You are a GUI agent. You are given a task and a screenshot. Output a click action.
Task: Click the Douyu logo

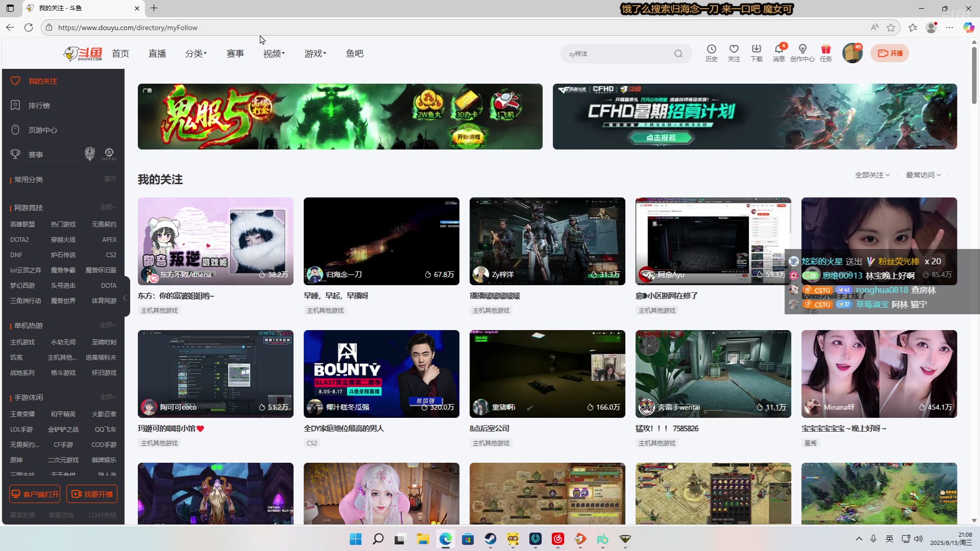[x=83, y=54]
